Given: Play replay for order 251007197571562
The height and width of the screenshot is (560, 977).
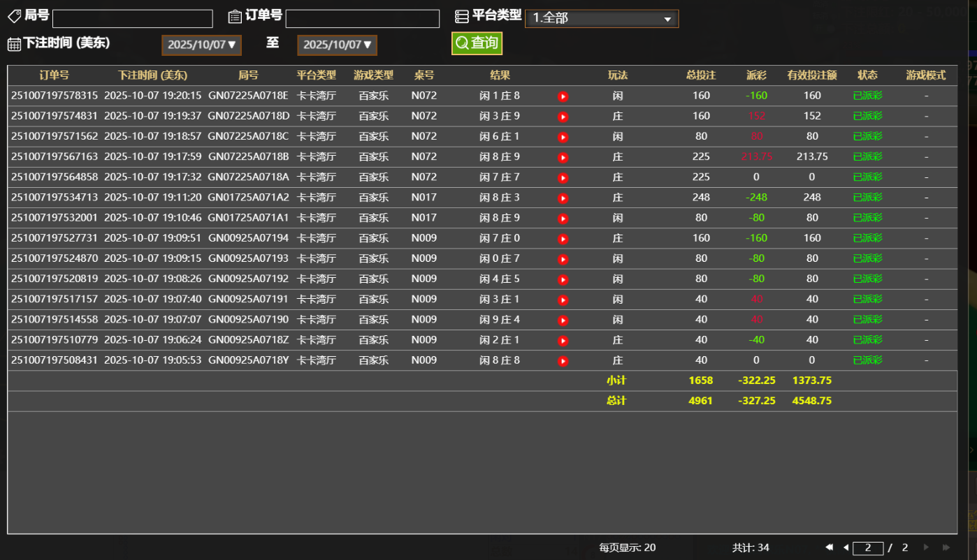Looking at the screenshot, I should 563,137.
